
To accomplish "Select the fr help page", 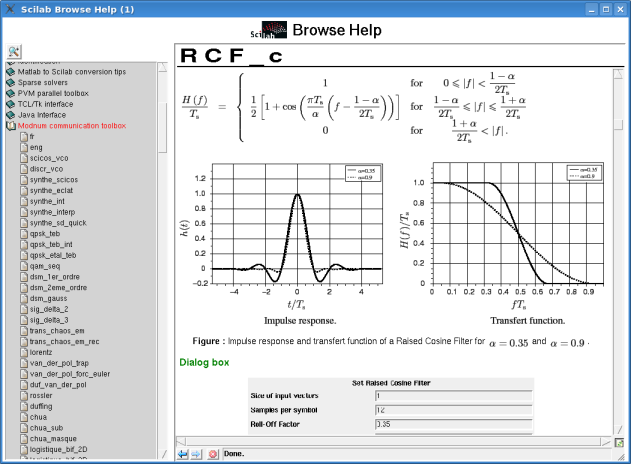I will click(32, 137).
